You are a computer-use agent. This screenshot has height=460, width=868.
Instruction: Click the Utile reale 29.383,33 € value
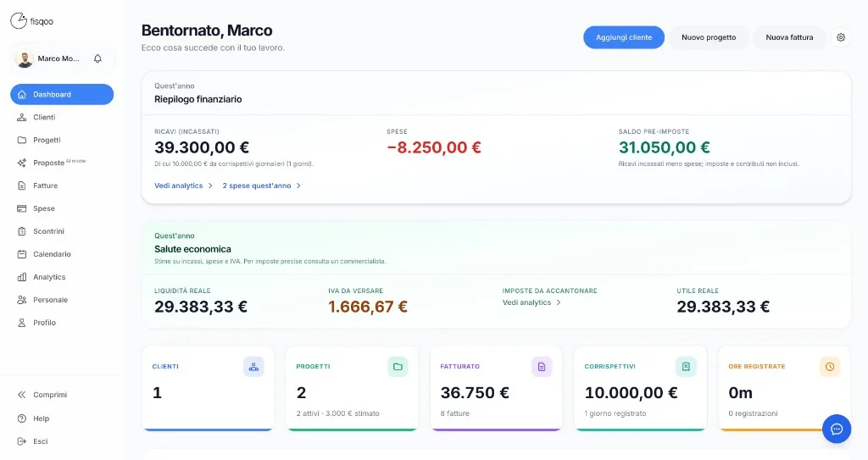click(x=723, y=307)
